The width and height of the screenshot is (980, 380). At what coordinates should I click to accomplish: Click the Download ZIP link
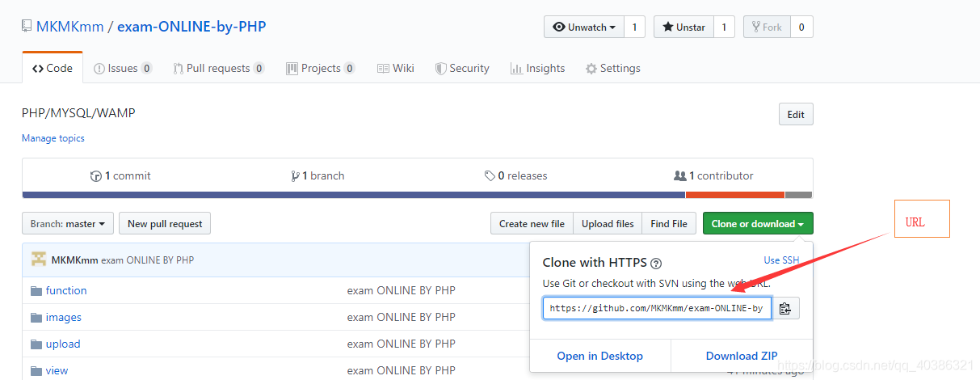[742, 356]
